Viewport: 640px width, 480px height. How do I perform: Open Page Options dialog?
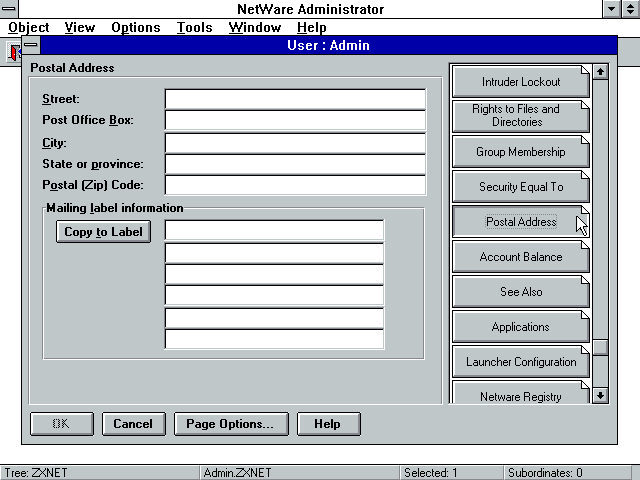[x=231, y=424]
